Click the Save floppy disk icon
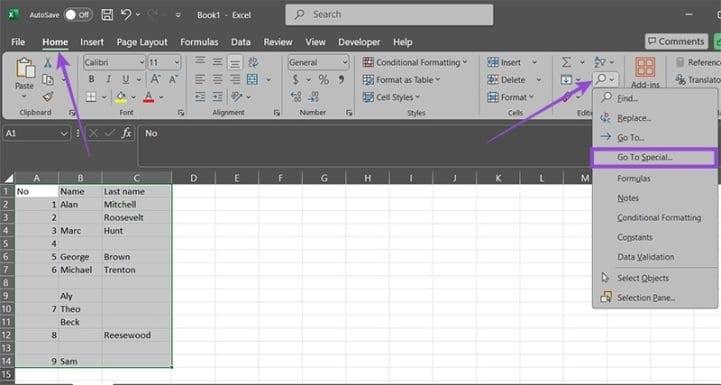This screenshot has width=721, height=385. (107, 15)
